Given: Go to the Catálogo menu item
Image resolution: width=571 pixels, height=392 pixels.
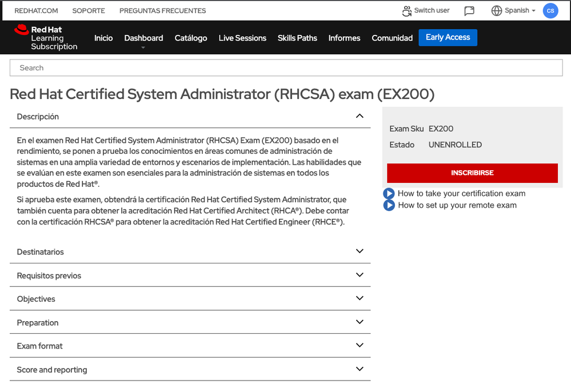Looking at the screenshot, I should [x=191, y=38].
